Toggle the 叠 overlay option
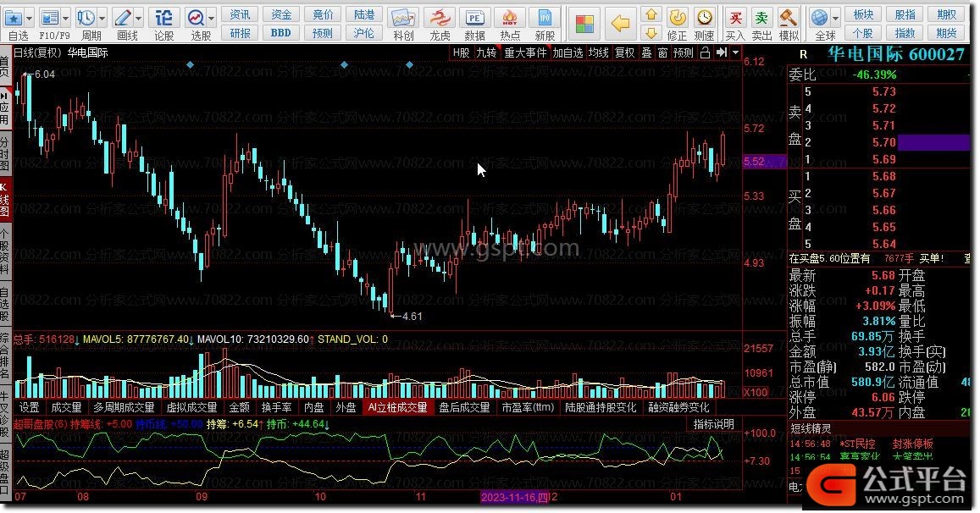 (647, 53)
